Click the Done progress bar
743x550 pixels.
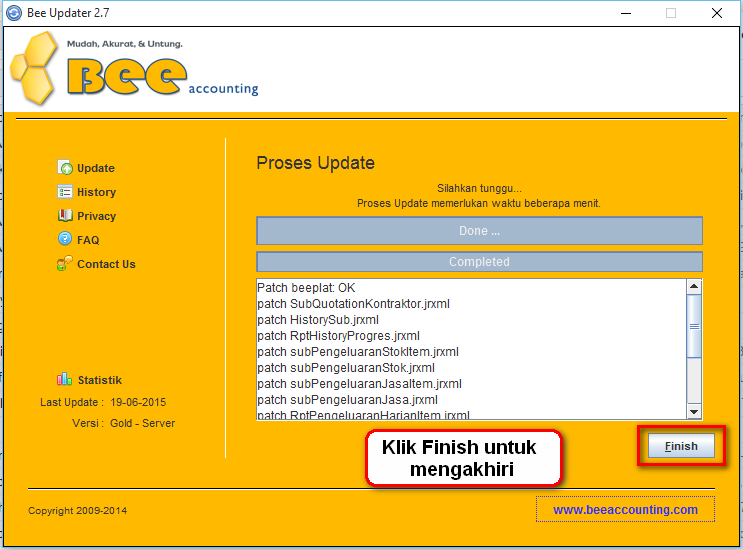point(479,231)
